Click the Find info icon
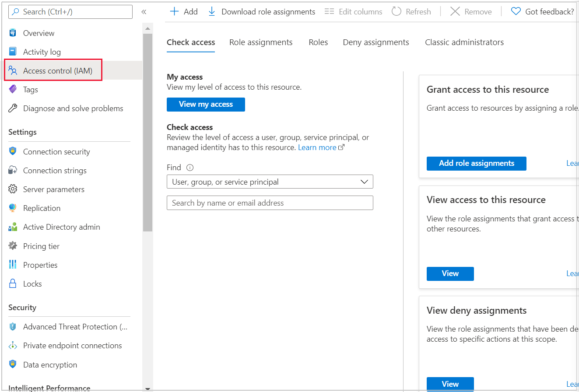Viewport: 579px width, 392px height. pyautogui.click(x=190, y=168)
